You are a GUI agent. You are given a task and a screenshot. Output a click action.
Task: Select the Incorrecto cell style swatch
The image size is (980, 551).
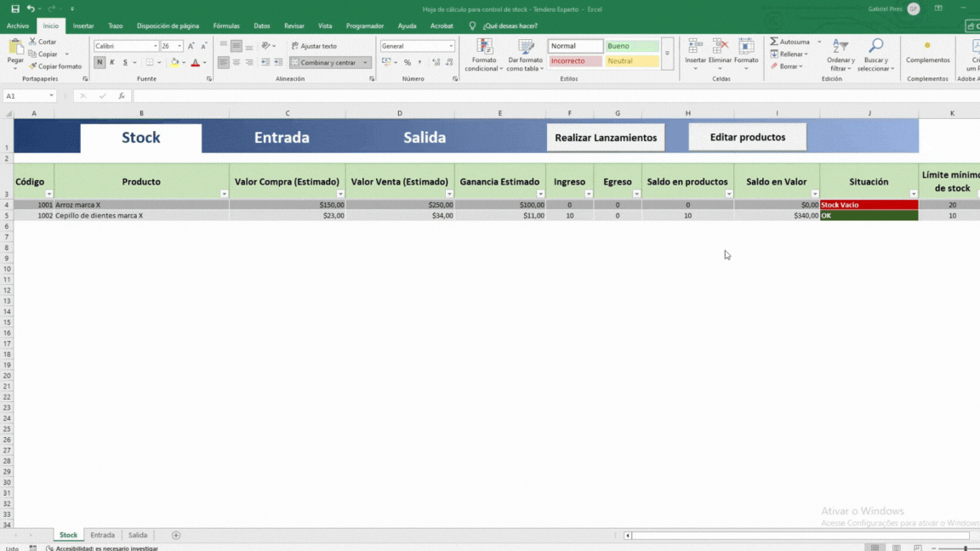[x=575, y=61]
